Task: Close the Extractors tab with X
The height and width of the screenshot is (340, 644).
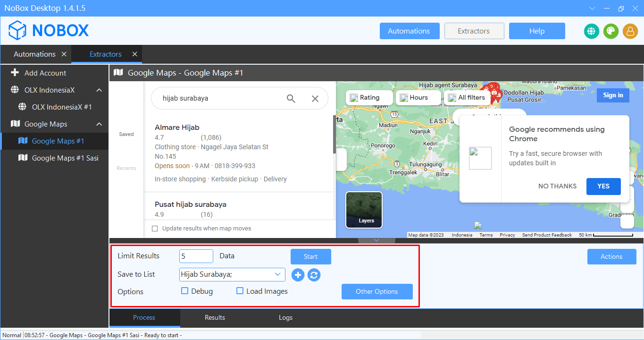Action: (x=134, y=54)
